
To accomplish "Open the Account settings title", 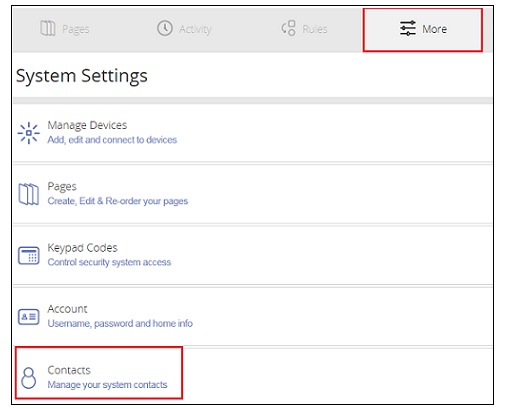I will pyautogui.click(x=67, y=309).
